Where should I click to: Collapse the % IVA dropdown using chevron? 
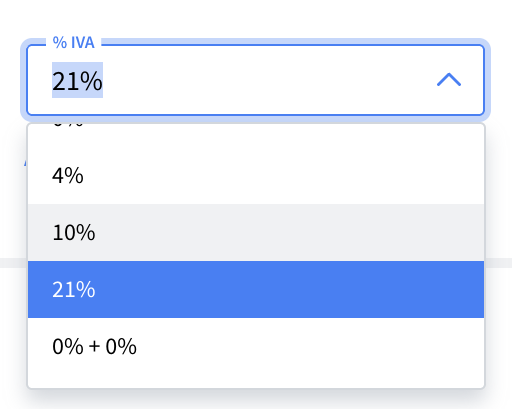point(449,80)
